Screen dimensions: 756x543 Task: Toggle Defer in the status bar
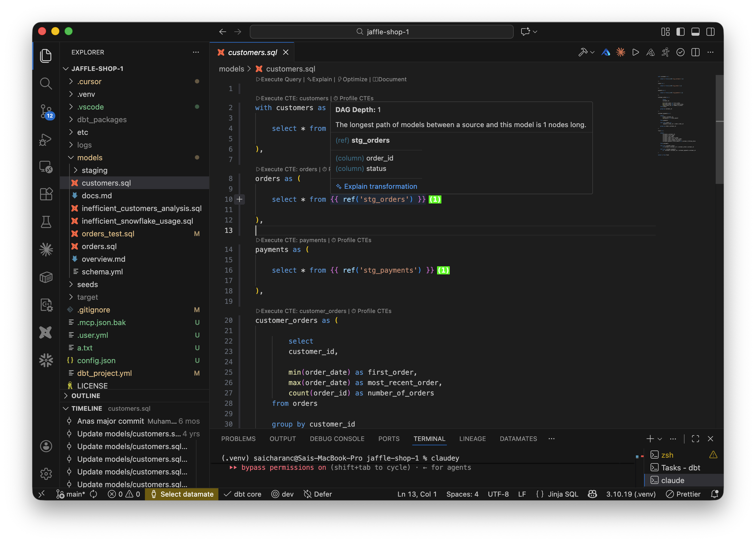318,494
